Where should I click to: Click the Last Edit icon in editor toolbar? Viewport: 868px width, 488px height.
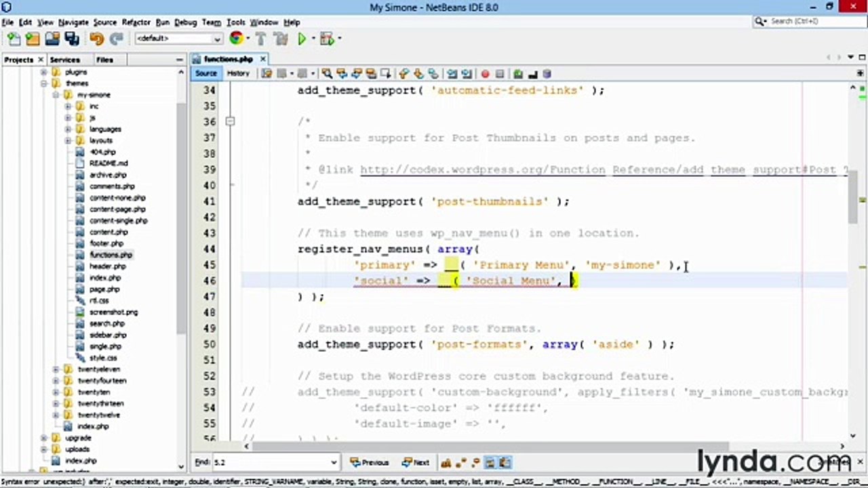(x=267, y=73)
